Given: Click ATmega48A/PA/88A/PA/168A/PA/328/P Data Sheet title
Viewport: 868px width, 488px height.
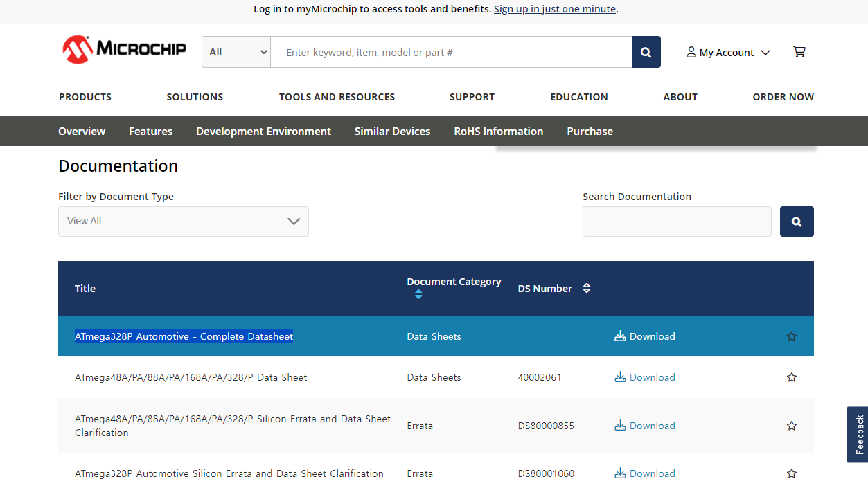Looking at the screenshot, I should (191, 377).
